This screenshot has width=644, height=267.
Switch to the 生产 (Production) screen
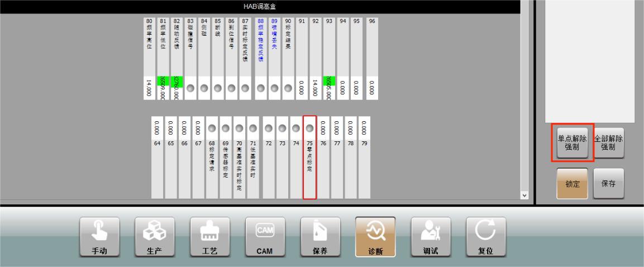coord(154,237)
